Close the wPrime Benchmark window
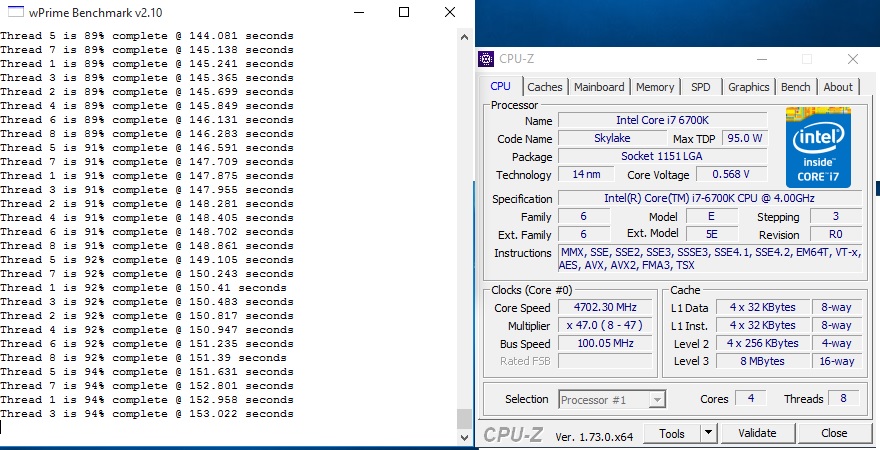Viewport: 880px width, 450px height. 450,12
